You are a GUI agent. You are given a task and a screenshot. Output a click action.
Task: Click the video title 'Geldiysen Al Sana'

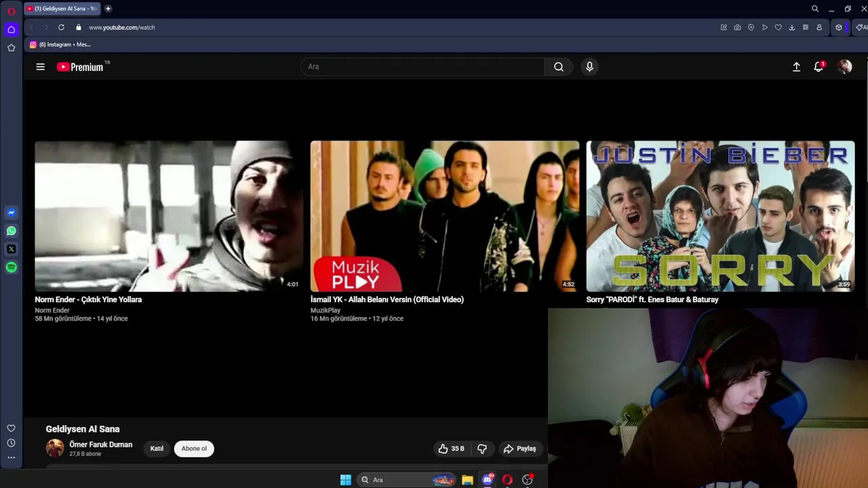[83, 429]
